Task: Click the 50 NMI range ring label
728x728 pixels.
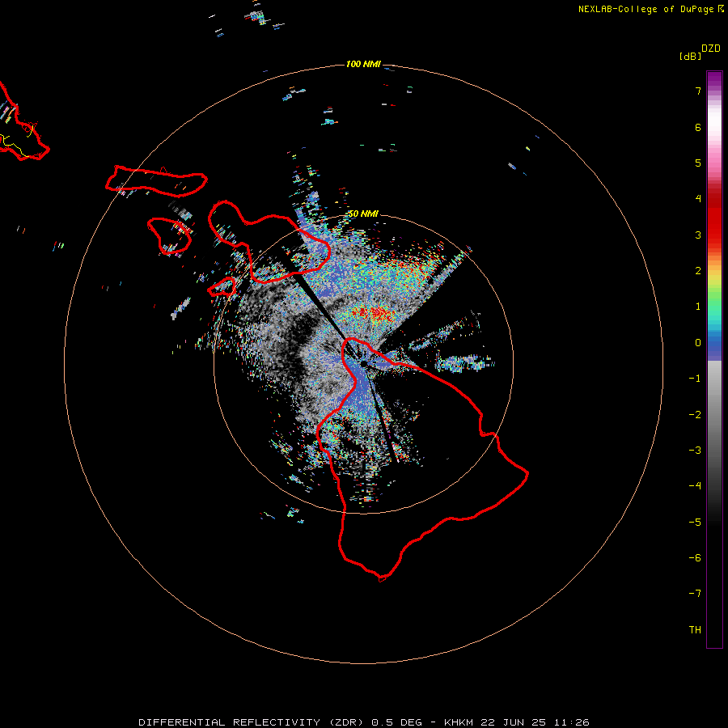Action: (x=363, y=214)
